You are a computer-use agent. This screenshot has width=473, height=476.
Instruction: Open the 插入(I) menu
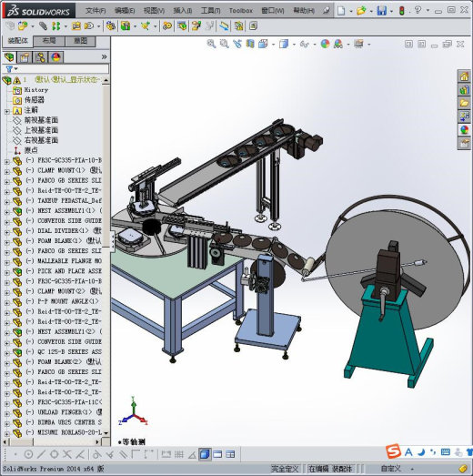tap(182, 11)
